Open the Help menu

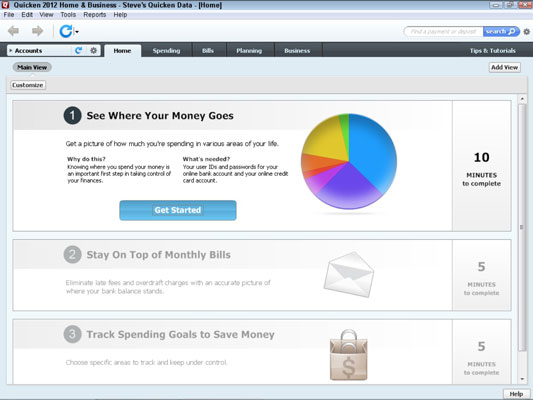coord(120,15)
